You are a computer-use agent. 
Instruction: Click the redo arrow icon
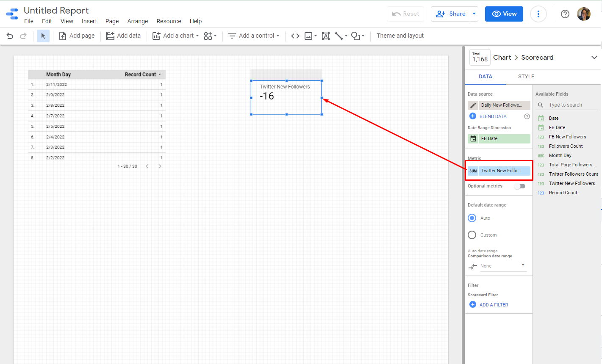(23, 36)
